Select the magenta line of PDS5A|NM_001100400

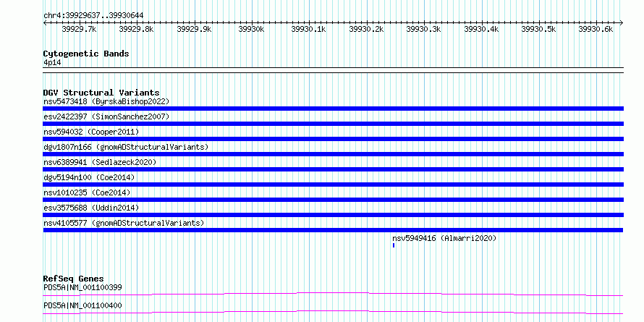coord(334,312)
